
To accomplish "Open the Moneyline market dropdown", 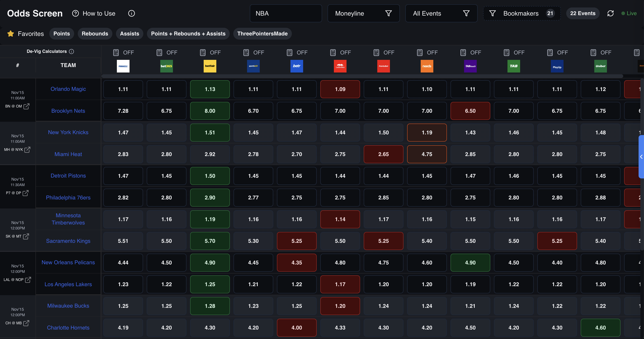I will pyautogui.click(x=363, y=13).
